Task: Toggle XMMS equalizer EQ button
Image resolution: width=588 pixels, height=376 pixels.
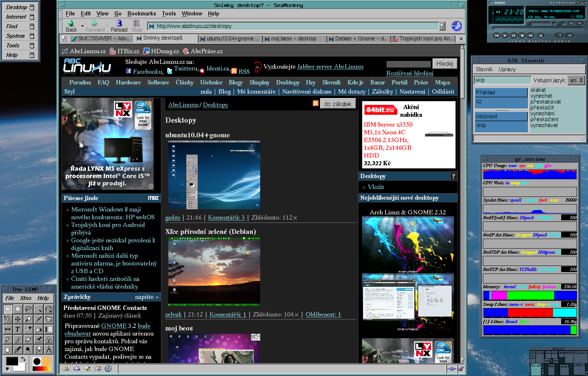Action: (x=571, y=23)
